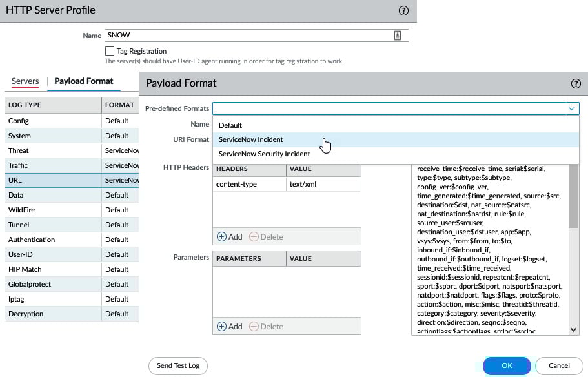
Task: Click Delete under the HTTP Headers table
Action: point(267,237)
